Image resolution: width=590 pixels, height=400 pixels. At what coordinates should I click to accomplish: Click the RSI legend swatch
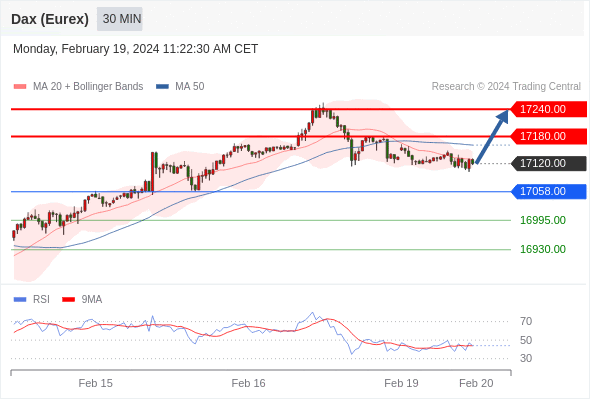coord(20,300)
